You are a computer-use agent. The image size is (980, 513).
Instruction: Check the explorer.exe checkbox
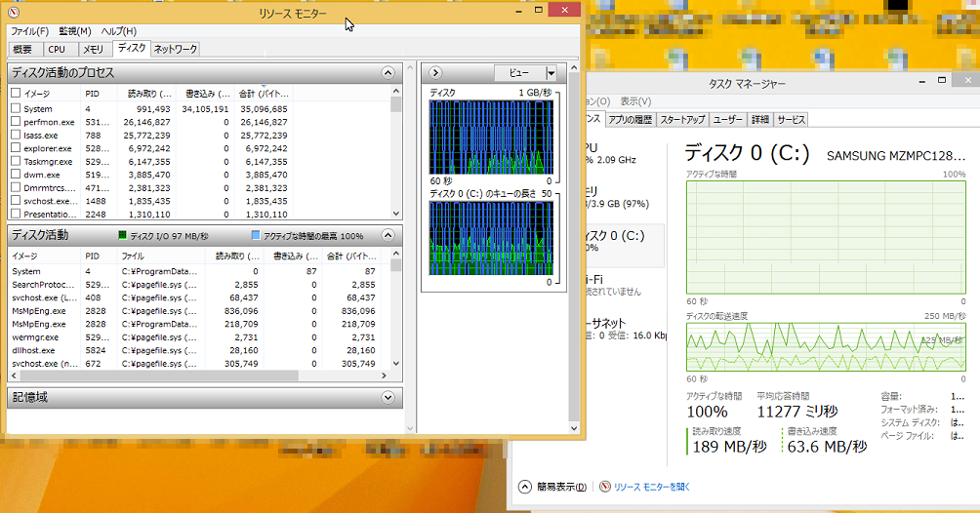[16, 147]
